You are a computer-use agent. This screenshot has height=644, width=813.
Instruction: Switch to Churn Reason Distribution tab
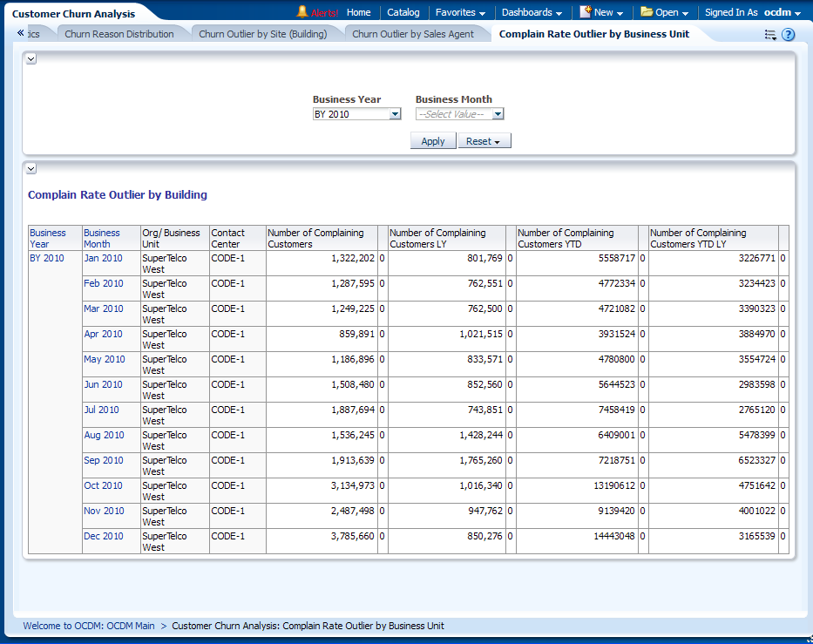coord(119,34)
